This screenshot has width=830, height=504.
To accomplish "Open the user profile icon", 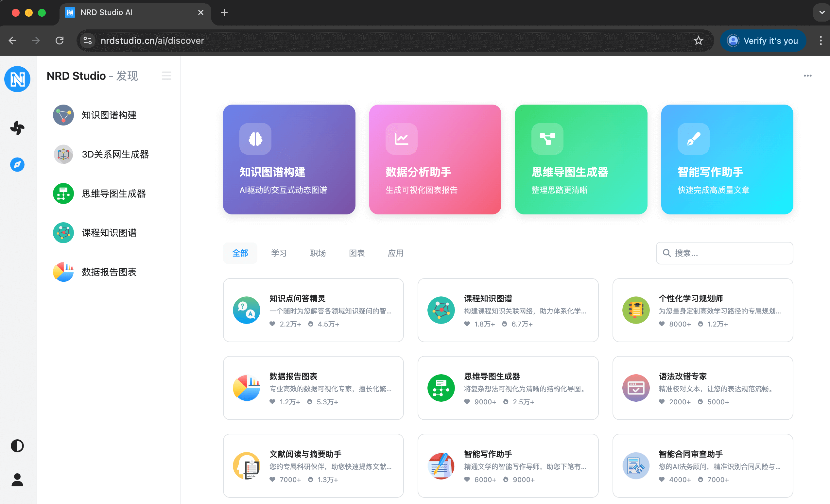I will (x=17, y=480).
